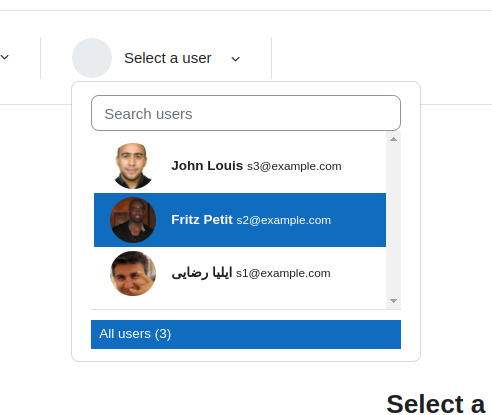Click the user list scrollbar track

click(393, 220)
